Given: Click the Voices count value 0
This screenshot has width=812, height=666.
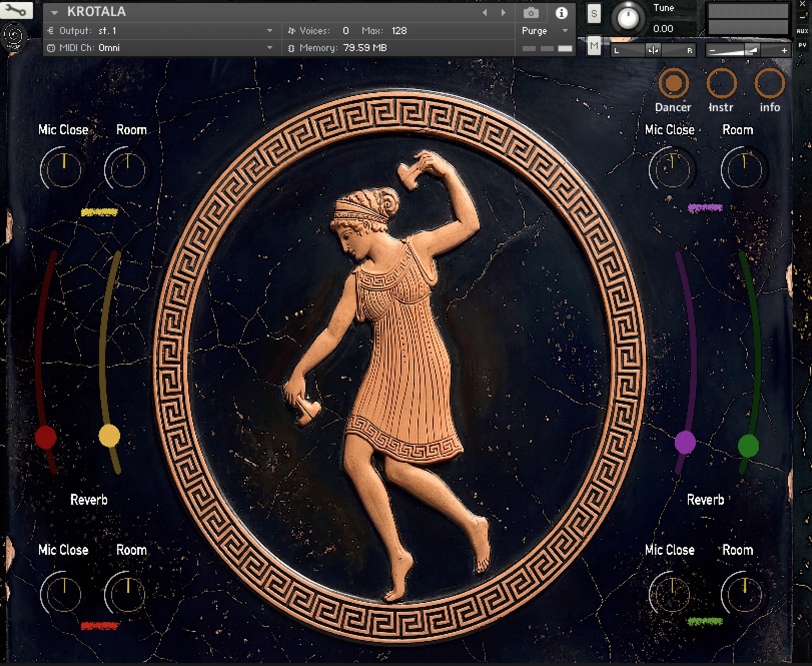Looking at the screenshot, I should point(345,31).
